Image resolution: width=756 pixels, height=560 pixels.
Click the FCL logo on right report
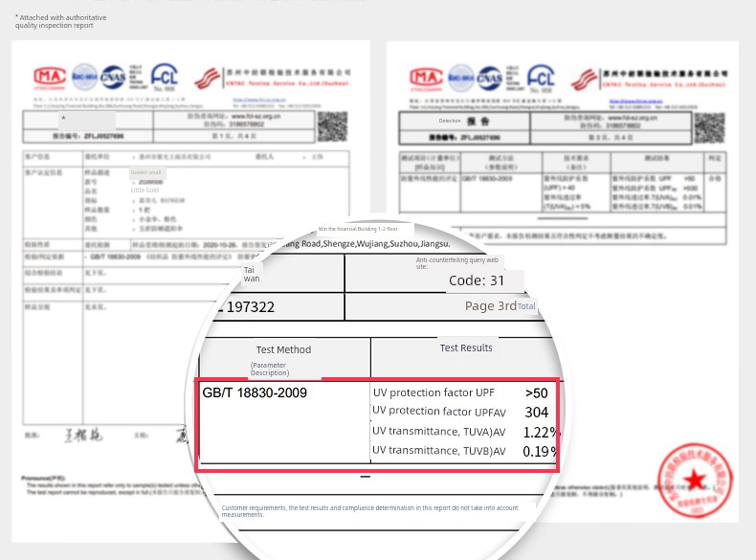click(542, 77)
